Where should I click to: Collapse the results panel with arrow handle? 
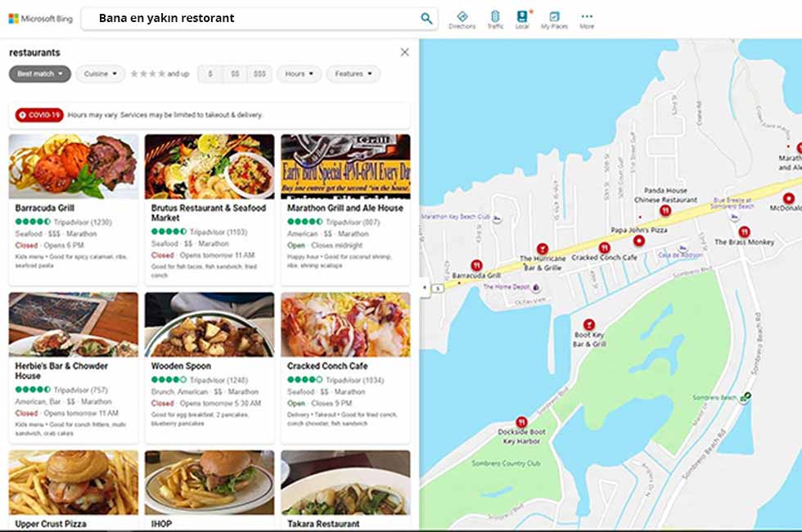coord(424,287)
